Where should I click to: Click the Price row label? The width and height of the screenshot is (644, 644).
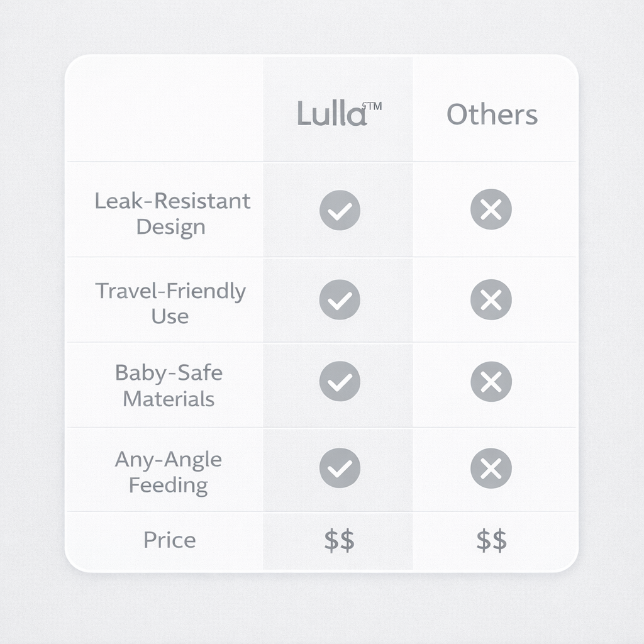click(x=169, y=540)
